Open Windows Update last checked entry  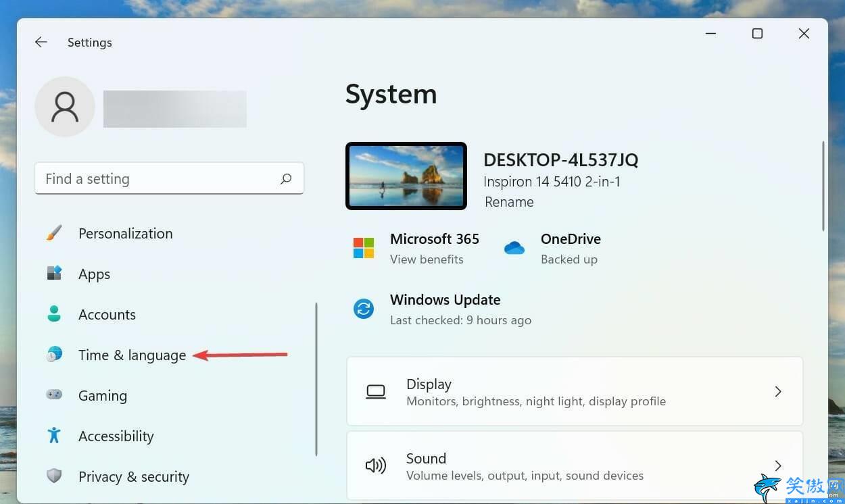coord(460,320)
